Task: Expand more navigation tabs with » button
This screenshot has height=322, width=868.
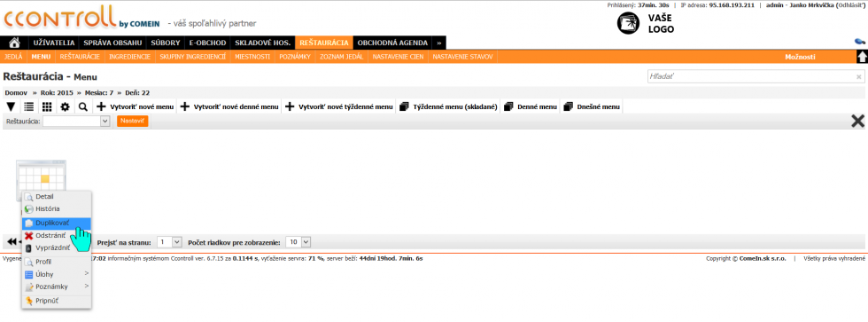Action: pos(438,43)
